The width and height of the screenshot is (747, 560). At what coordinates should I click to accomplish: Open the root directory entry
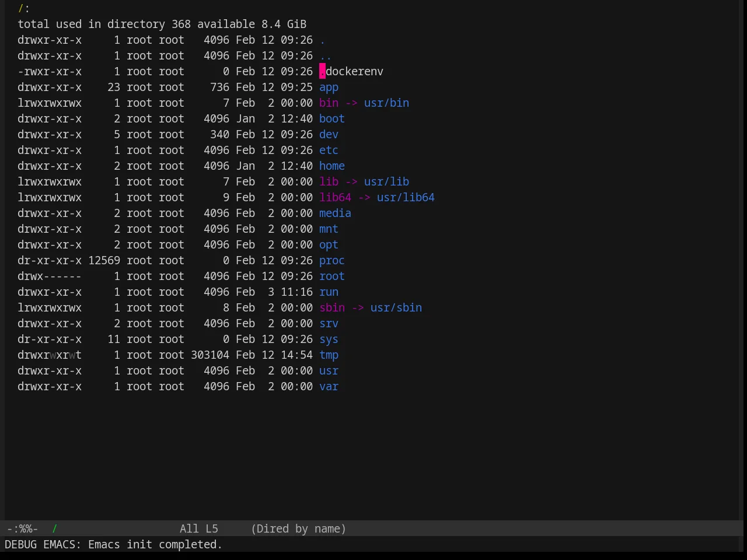click(332, 276)
